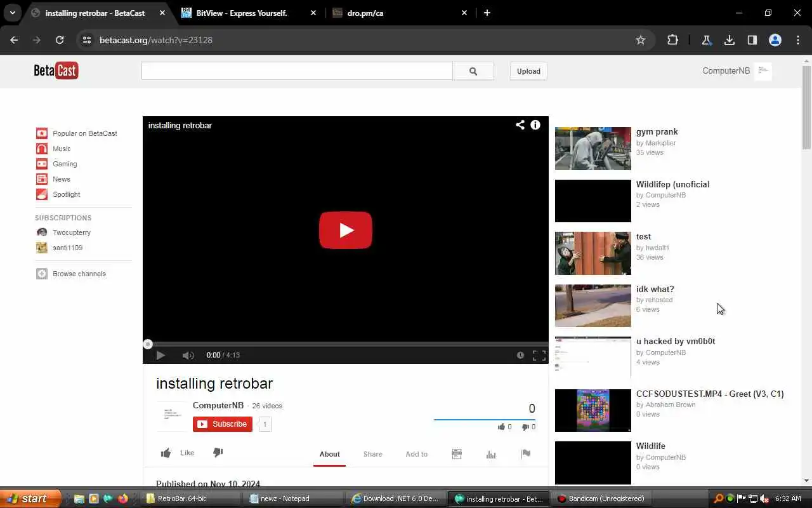This screenshot has width=812, height=508.
Task: Open the Spotlight category icon
Action: (42, 194)
